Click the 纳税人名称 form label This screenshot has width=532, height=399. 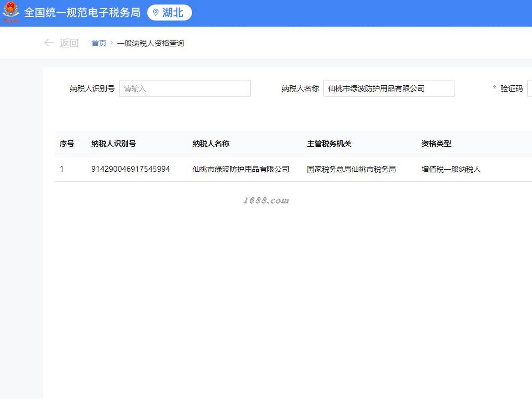point(300,88)
